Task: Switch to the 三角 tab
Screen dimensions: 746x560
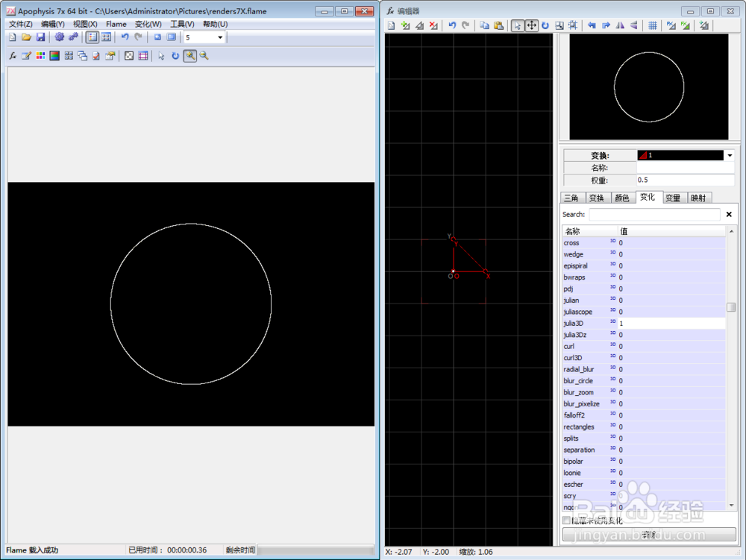Action: tap(571, 198)
